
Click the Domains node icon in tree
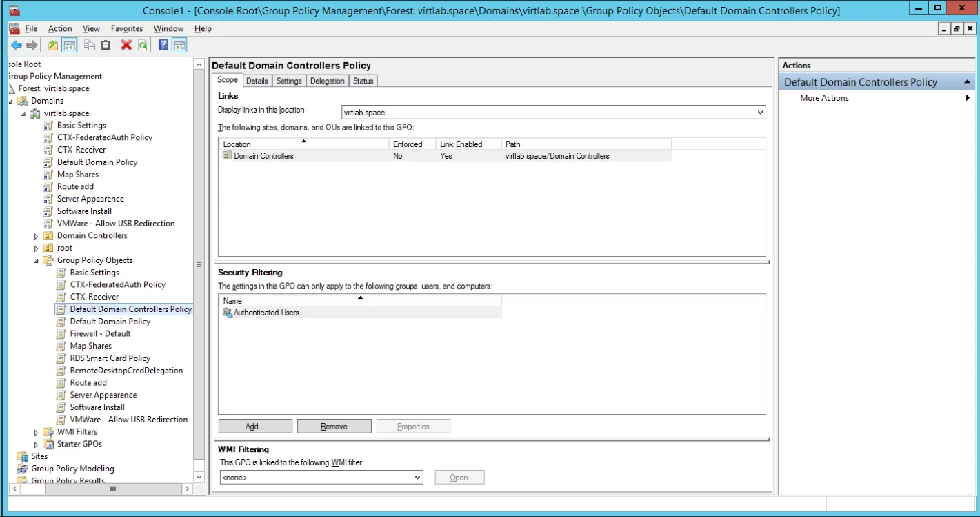tap(23, 101)
